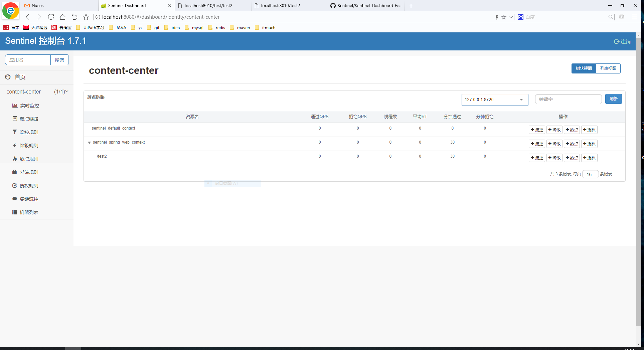The height and width of the screenshot is (350, 644).
Task: Open the itmuch bookmark folder
Action: click(265, 27)
